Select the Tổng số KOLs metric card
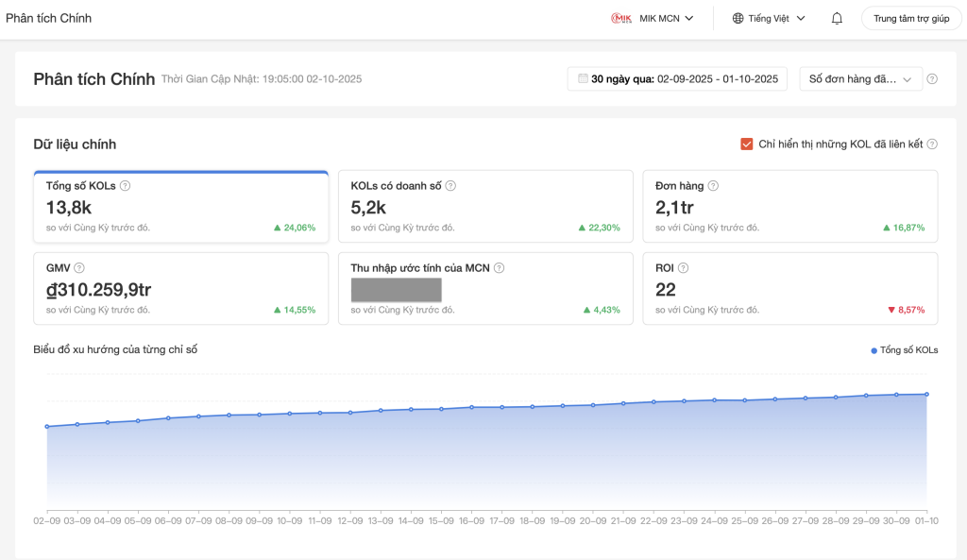The height and width of the screenshot is (560, 967). pos(180,207)
